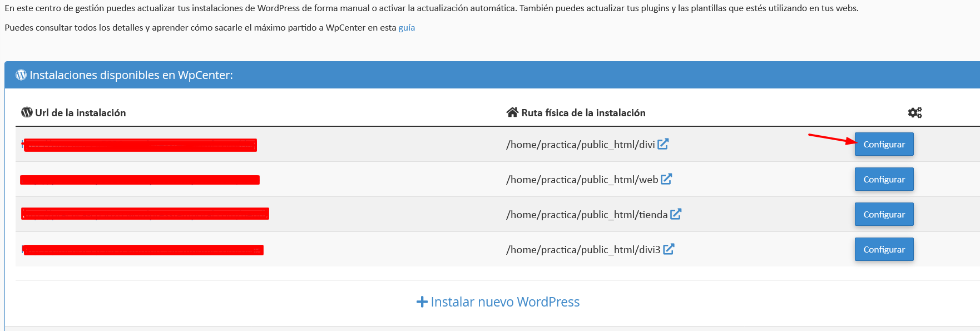
Task: Configure the web installation
Action: (884, 179)
